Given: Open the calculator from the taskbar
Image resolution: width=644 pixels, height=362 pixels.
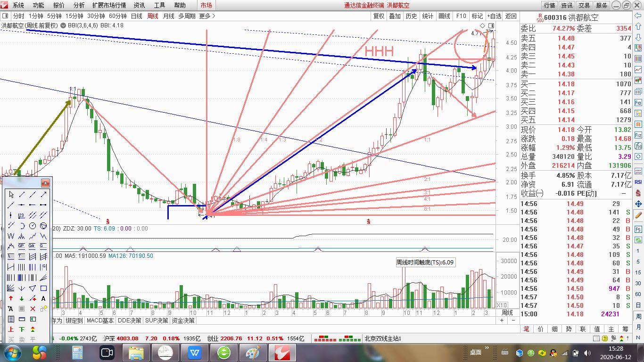Looking at the screenshot, I should point(77,352).
